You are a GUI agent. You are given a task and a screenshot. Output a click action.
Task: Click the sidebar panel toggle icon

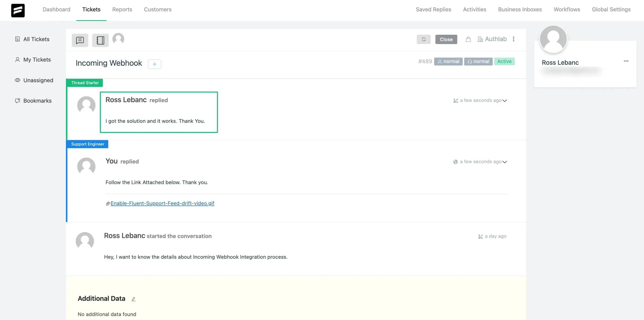click(101, 40)
